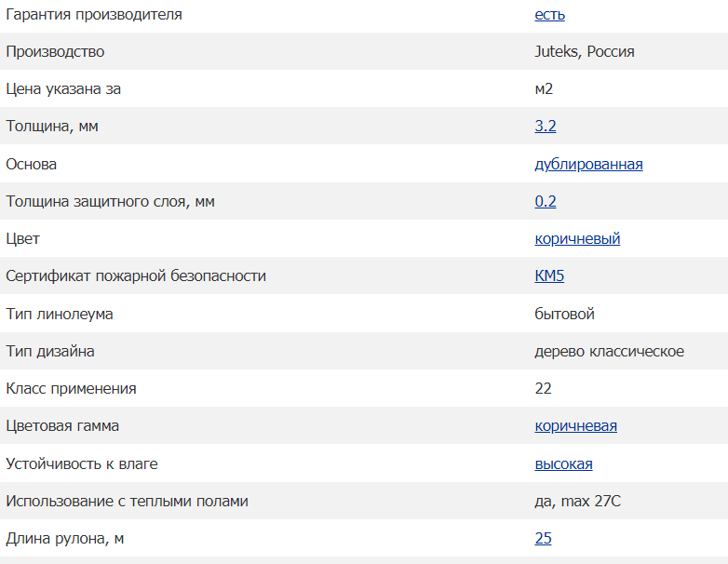Open the 'высокая' moisture resistance link
728x564 pixels.
tap(563, 463)
